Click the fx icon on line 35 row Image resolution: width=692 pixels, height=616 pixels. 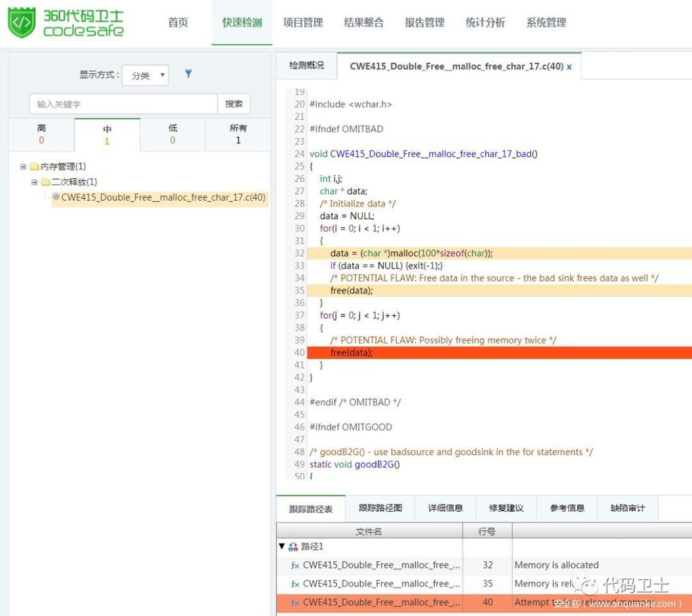pyautogui.click(x=295, y=584)
